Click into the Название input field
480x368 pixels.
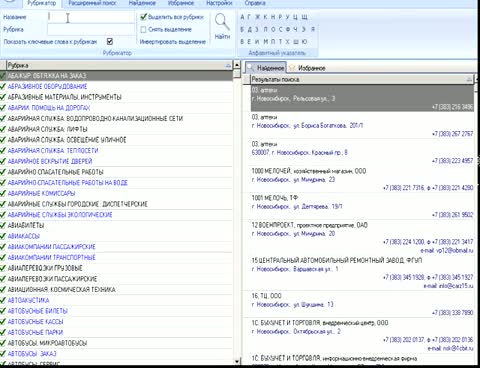click(x=91, y=17)
